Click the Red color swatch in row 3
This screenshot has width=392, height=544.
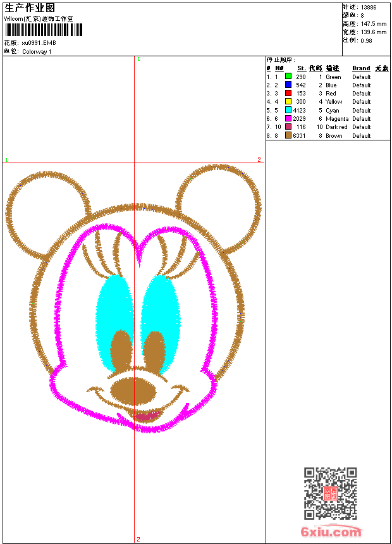(288, 93)
